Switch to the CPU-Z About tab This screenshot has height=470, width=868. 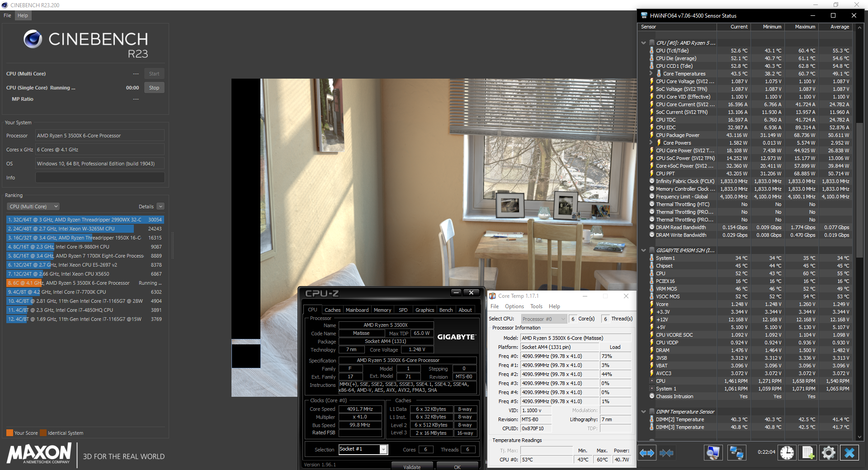465,310
